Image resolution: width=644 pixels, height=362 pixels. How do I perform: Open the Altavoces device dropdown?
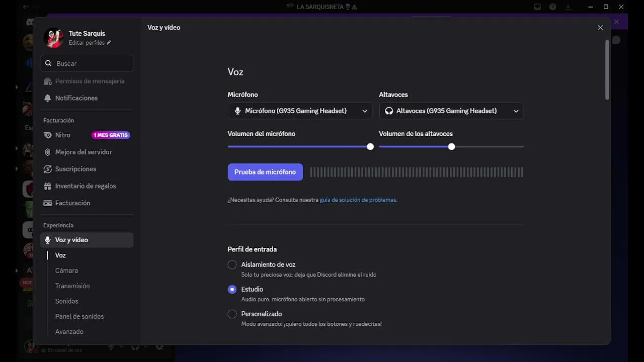(451, 111)
